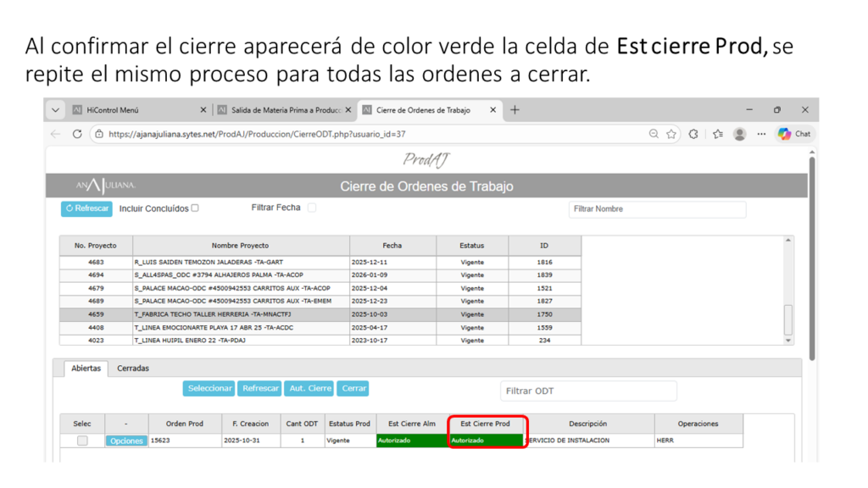Open a new browser tab with plus icon

click(x=515, y=110)
